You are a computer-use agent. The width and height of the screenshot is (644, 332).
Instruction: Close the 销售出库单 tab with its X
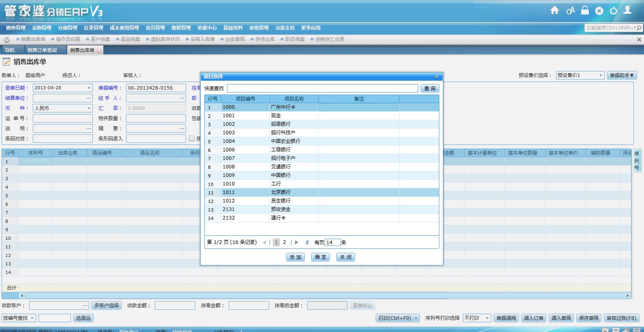(99, 50)
